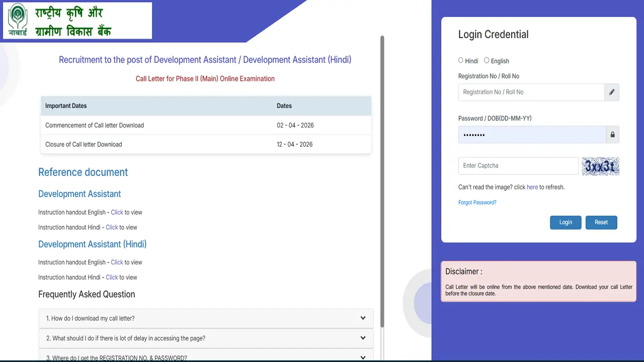View English handout under Development Assistant (Hindi)
644x362 pixels.
coord(117,262)
